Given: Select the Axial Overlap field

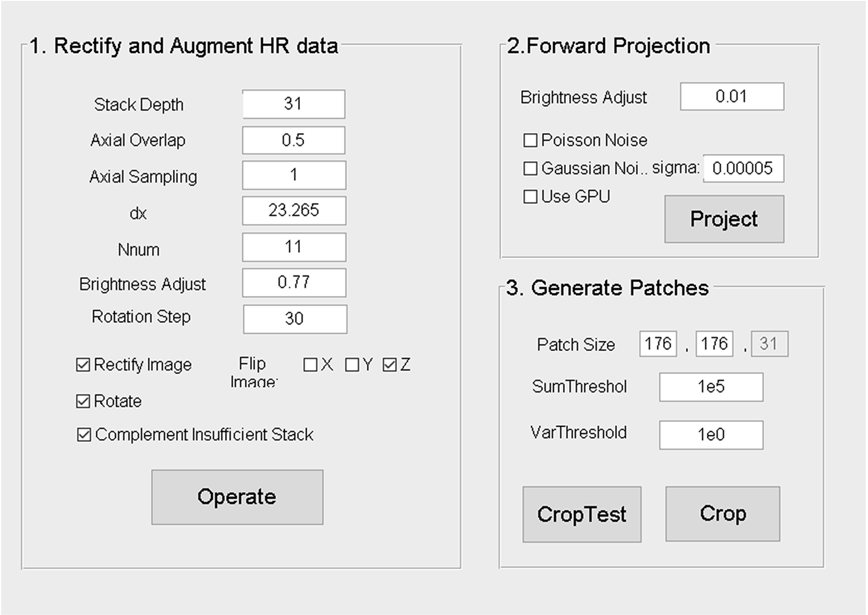Looking at the screenshot, I should pyautogui.click(x=293, y=140).
